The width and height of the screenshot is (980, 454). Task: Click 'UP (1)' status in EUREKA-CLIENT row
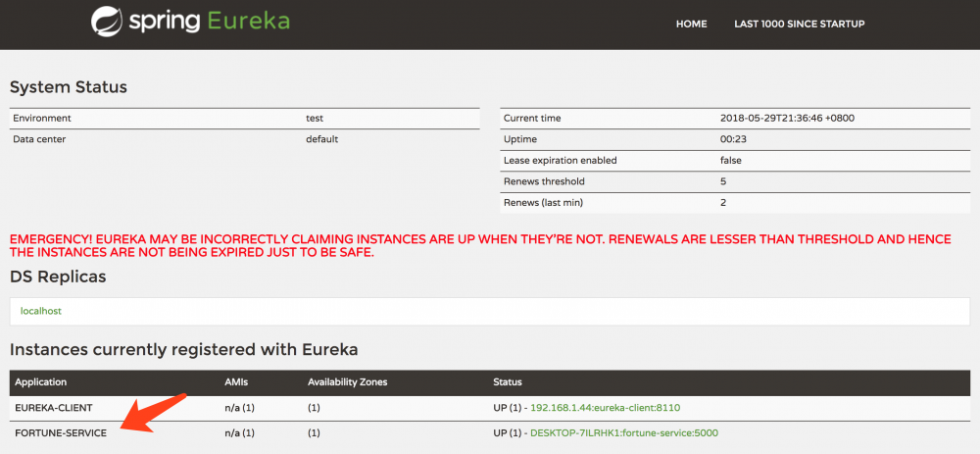(x=507, y=408)
